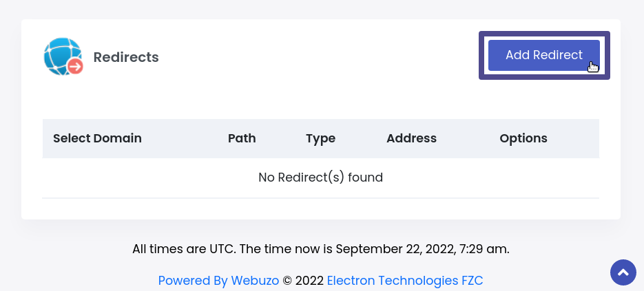Click the Redirects heading text
Image resolution: width=644 pixels, height=291 pixels.
(126, 57)
